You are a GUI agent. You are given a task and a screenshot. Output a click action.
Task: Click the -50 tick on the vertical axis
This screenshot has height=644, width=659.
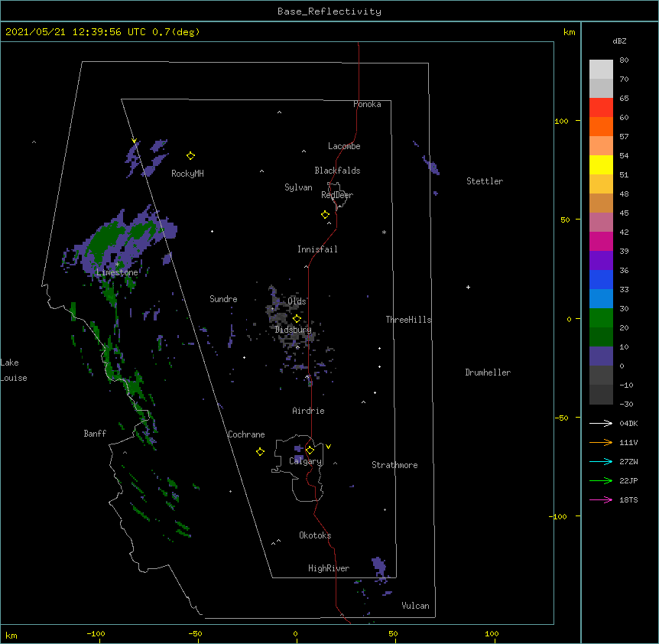pyautogui.click(x=562, y=418)
